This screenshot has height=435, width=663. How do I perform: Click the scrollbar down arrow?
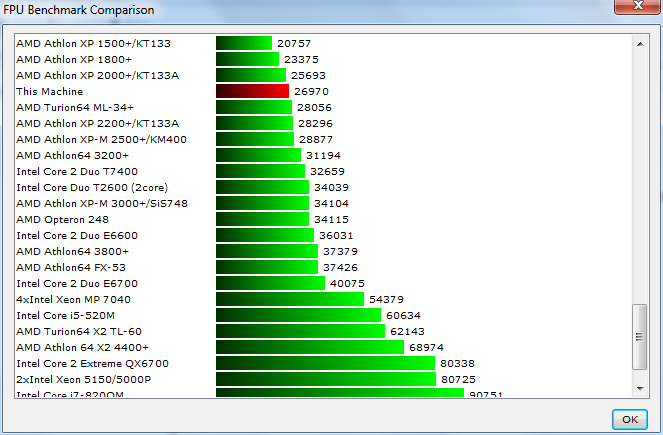point(640,388)
